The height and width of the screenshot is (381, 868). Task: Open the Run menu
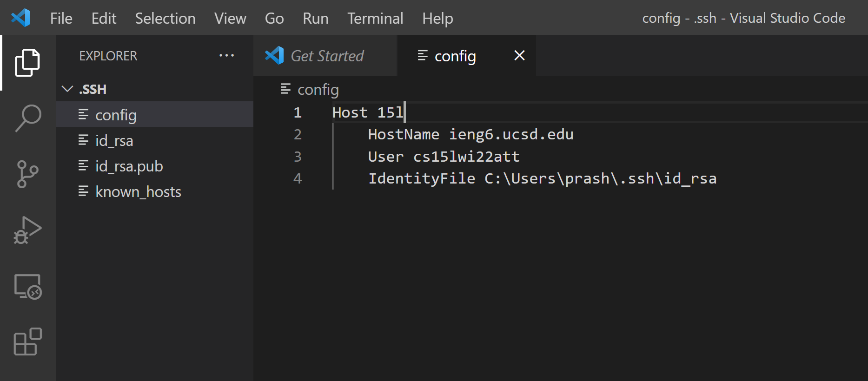pos(316,18)
